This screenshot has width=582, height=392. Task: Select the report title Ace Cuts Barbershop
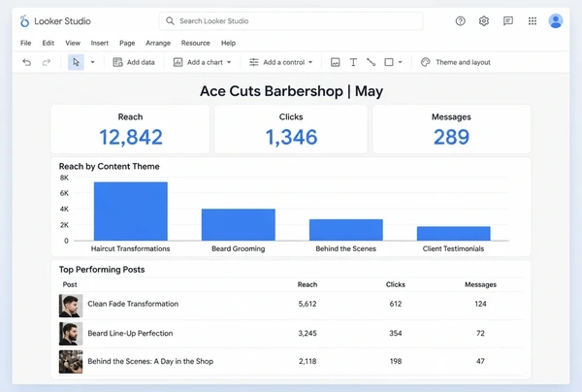click(292, 91)
